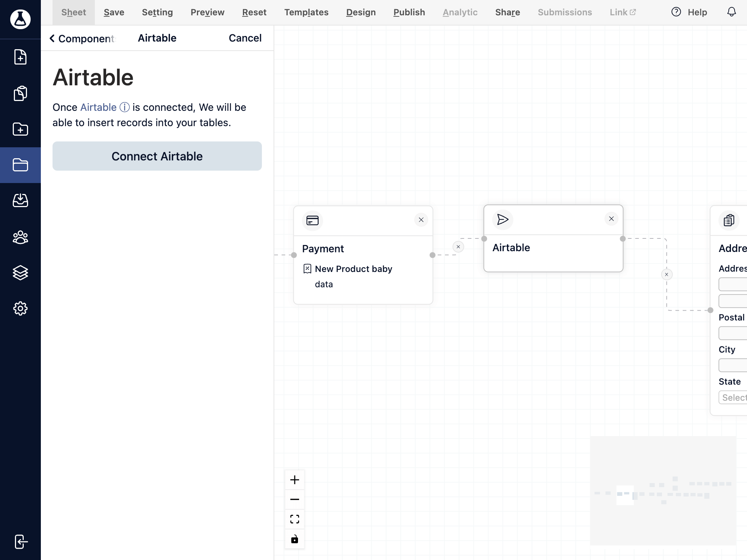Open the external Link item

623,12
